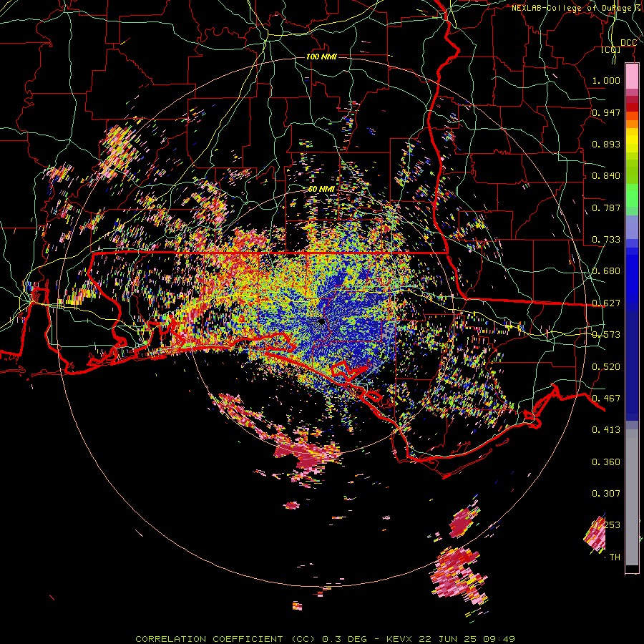Screen dimensions: 644x644
Task: Click the 0.627 color scale value
Action: [606, 303]
